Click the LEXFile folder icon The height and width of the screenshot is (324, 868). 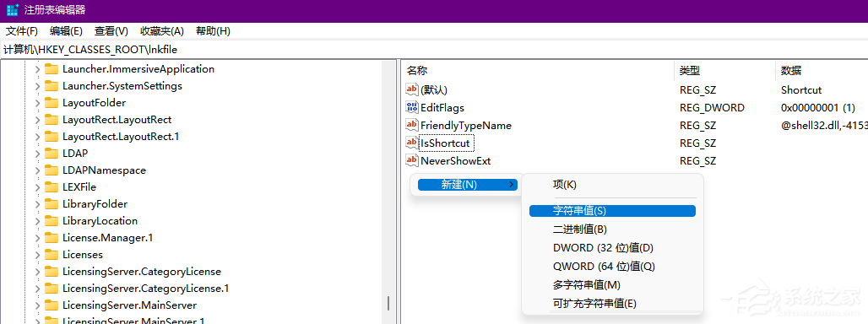[x=52, y=186]
